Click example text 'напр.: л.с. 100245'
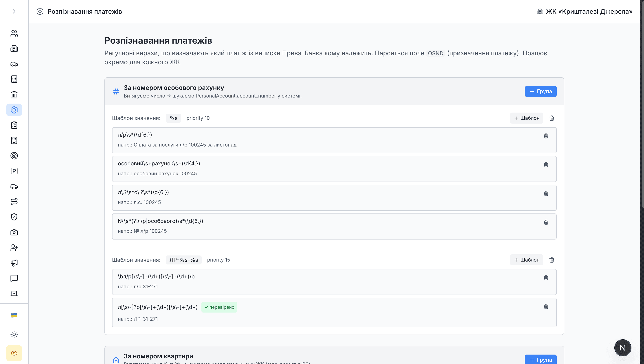Image resolution: width=644 pixels, height=364 pixels. pos(139,202)
